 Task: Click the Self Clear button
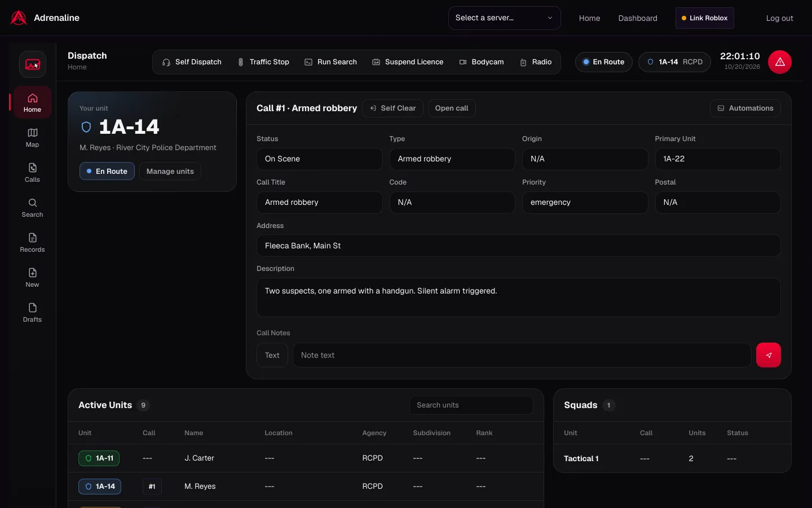click(x=393, y=108)
